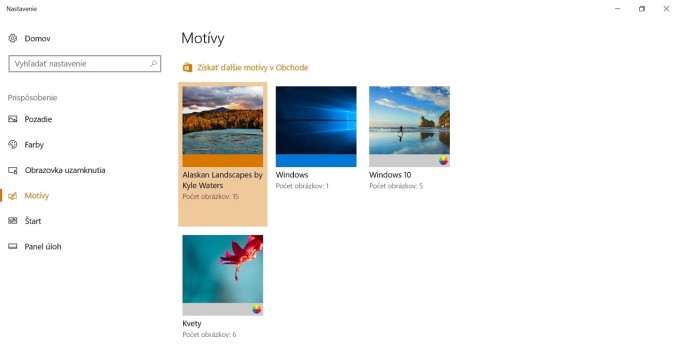The width and height of the screenshot is (679, 361).
Task: Apply the blue Windows theme
Action: click(x=316, y=126)
